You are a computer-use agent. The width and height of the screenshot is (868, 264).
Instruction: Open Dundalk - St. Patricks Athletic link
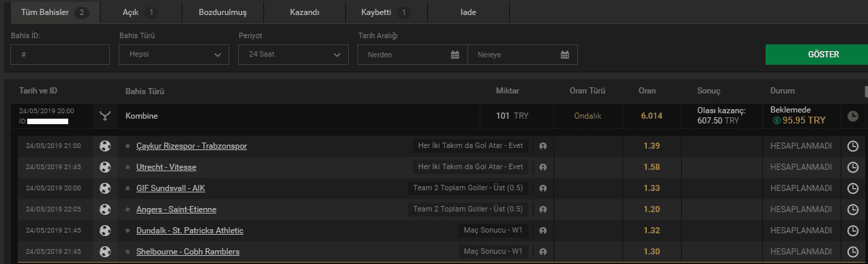coord(190,231)
